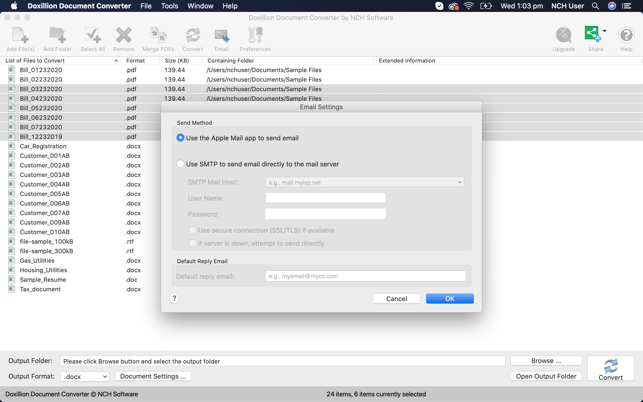Click the Wi-Fi status icon

point(469,6)
